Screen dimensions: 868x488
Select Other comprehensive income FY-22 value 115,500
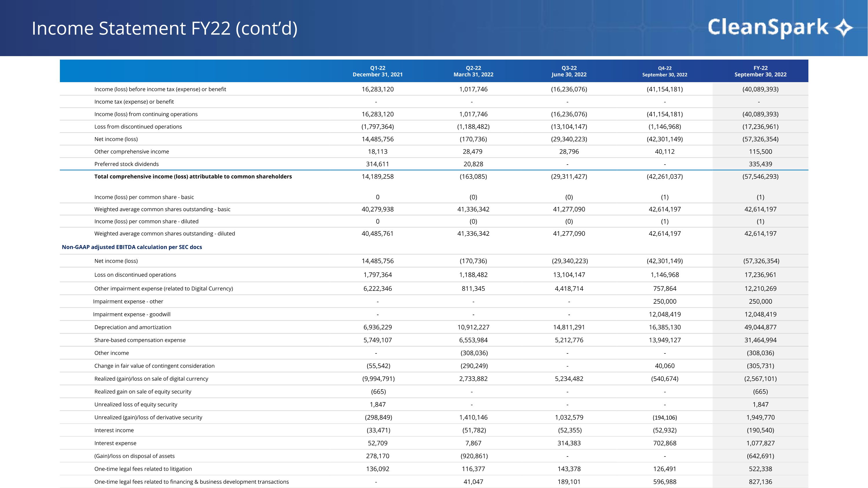point(760,152)
